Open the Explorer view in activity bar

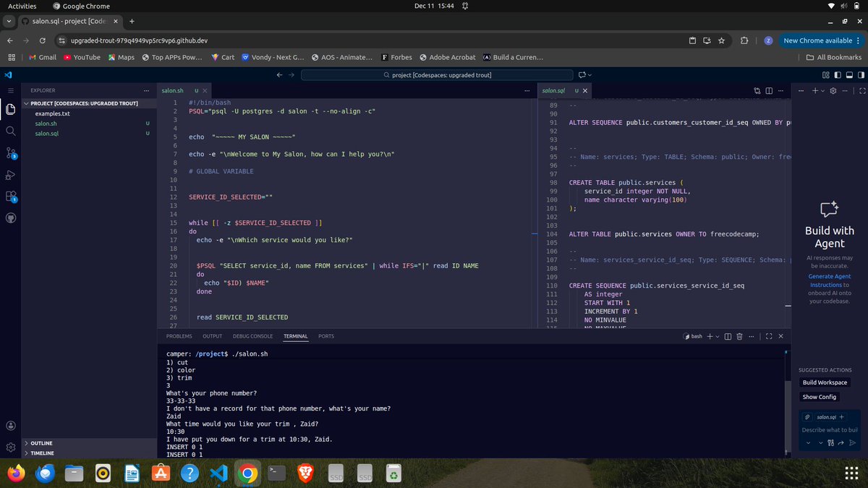tap(10, 109)
